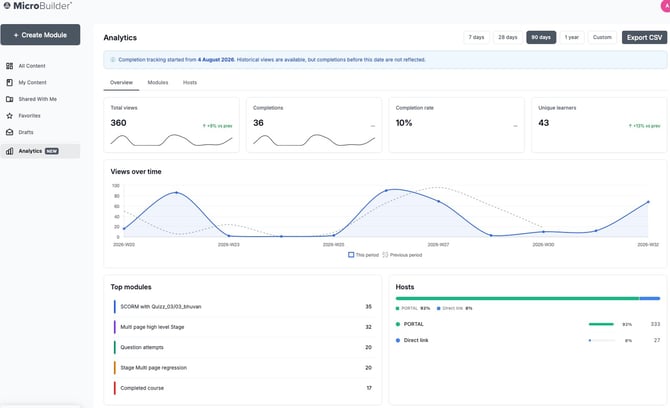Click the Drafts inbox icon
The height and width of the screenshot is (408, 670).
(x=9, y=132)
